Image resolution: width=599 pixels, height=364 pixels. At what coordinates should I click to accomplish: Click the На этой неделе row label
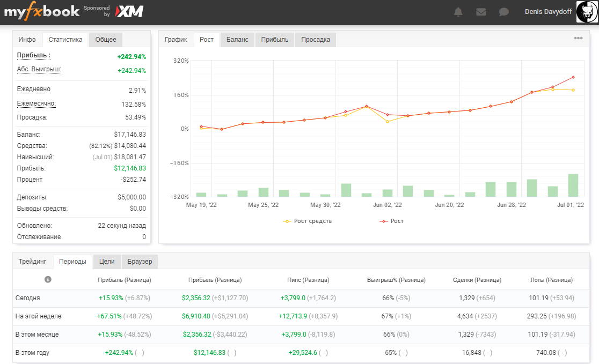click(x=38, y=316)
